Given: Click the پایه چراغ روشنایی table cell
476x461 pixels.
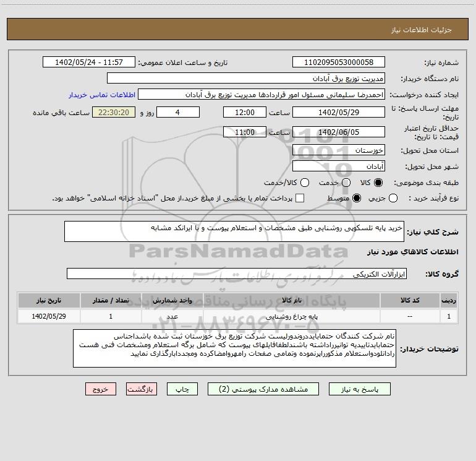Looking at the screenshot, I should coord(291,316).
